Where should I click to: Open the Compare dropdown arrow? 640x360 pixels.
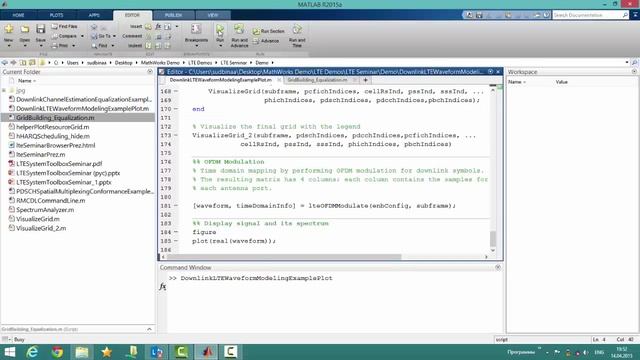pyautogui.click(x=82, y=36)
